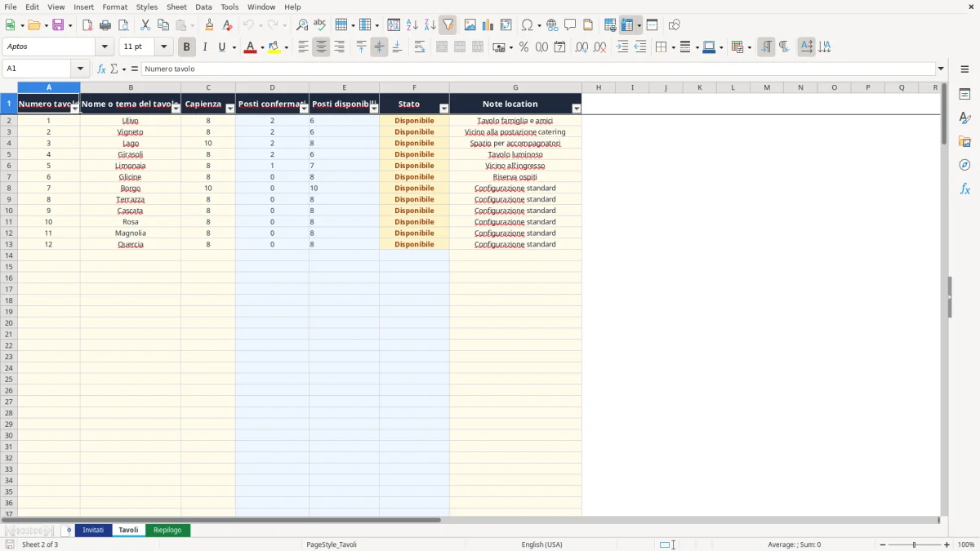The image size is (980, 551).
Task: Clear direct formatting
Action: [228, 25]
